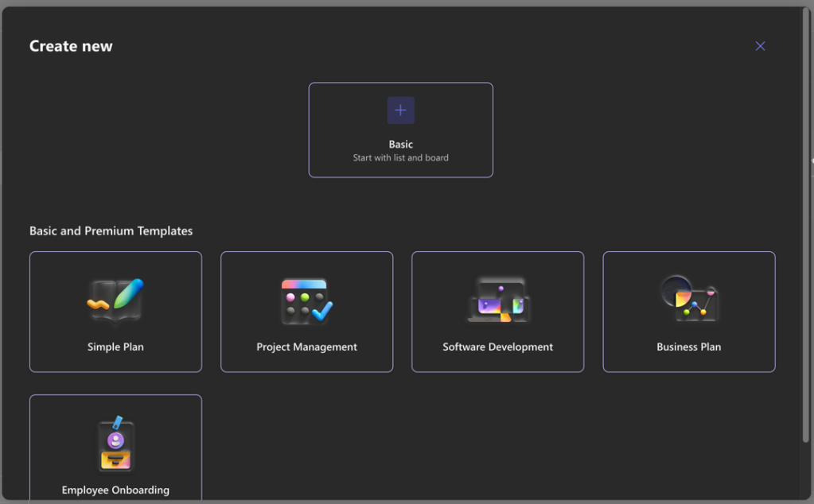Select the Business Plan pie chart icon
814x504 pixels.
coord(688,299)
